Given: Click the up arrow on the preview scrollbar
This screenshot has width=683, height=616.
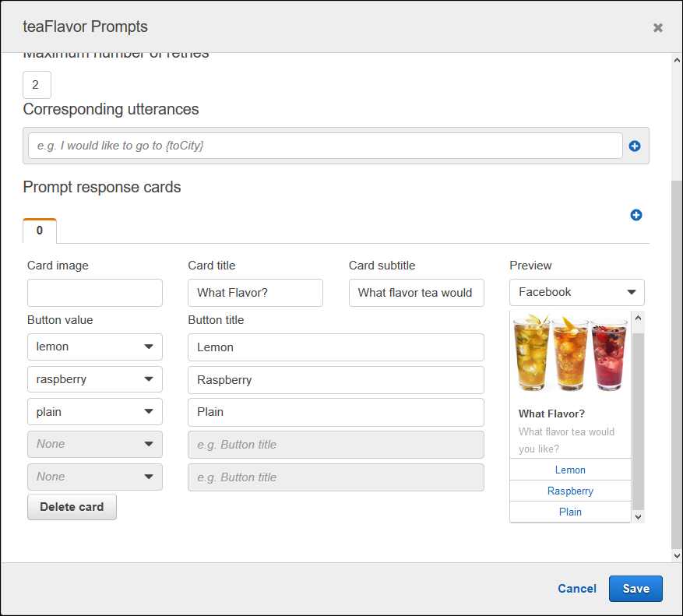Looking at the screenshot, I should click(x=638, y=317).
